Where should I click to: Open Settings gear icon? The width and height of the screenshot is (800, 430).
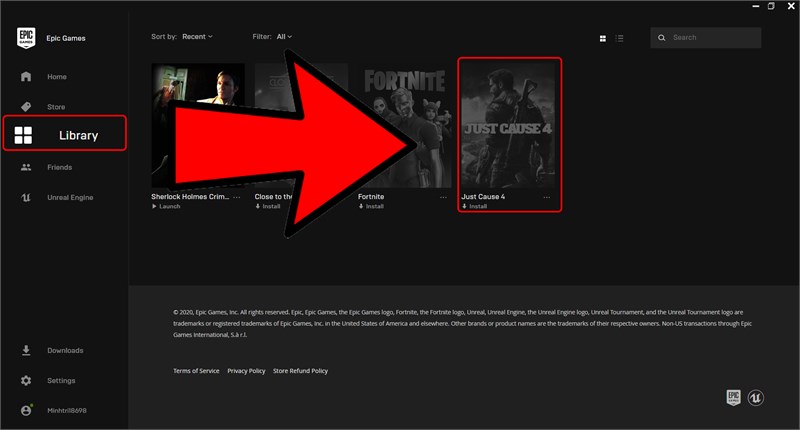[26, 381]
